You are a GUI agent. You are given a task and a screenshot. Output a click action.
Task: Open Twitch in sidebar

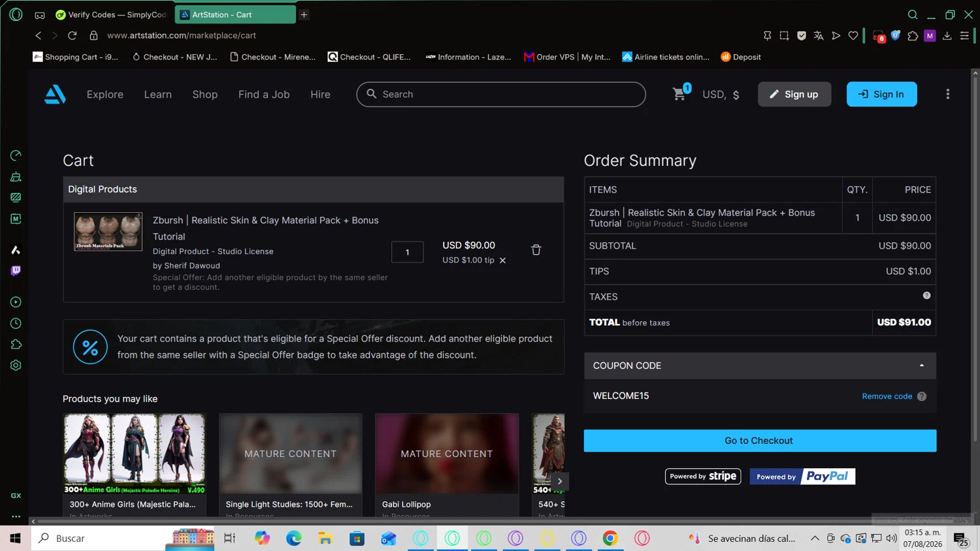(16, 271)
